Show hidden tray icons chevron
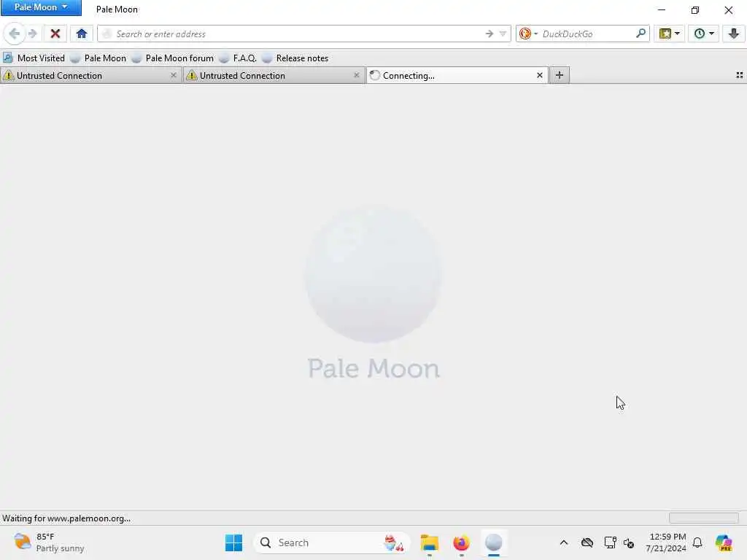This screenshot has width=747, height=560. 564,542
